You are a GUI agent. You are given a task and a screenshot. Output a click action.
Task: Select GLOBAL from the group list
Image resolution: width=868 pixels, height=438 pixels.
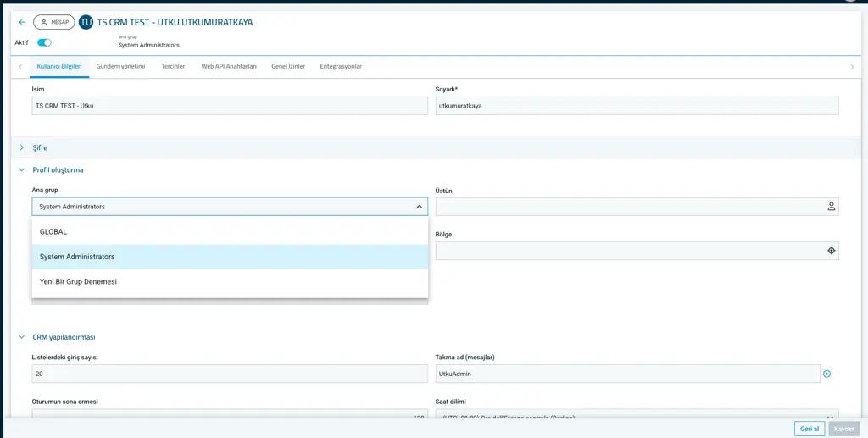click(x=230, y=232)
